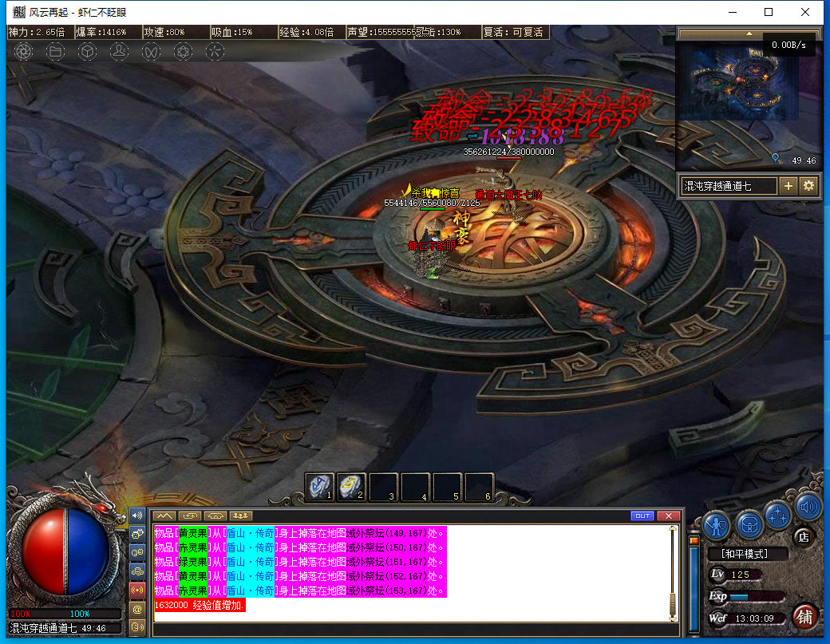Click the Wef 13:03:09 time display

(746, 618)
